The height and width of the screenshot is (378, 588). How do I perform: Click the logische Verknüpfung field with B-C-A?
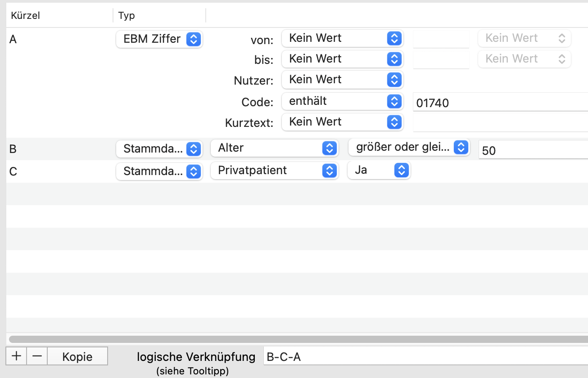(x=423, y=357)
